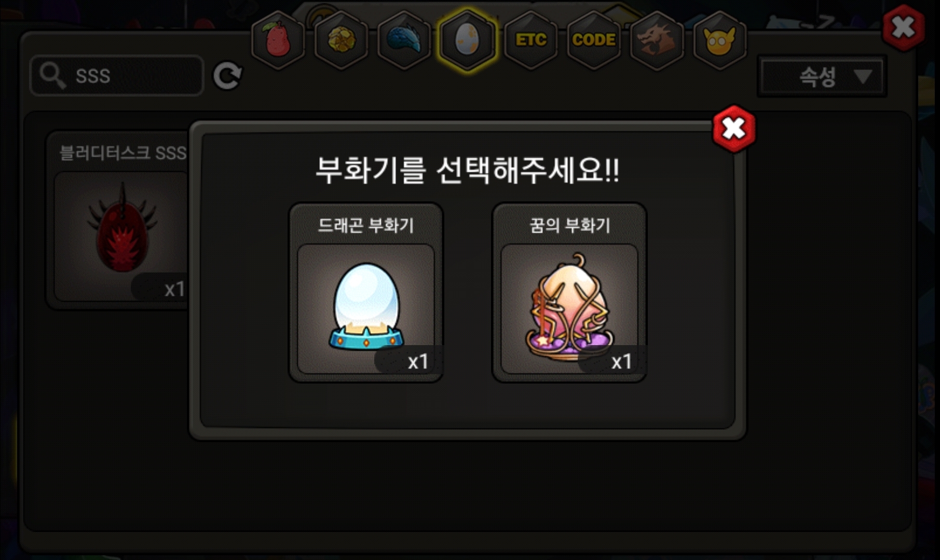Click the refresh arrow beside search
This screenshot has height=560, width=940.
tap(227, 76)
